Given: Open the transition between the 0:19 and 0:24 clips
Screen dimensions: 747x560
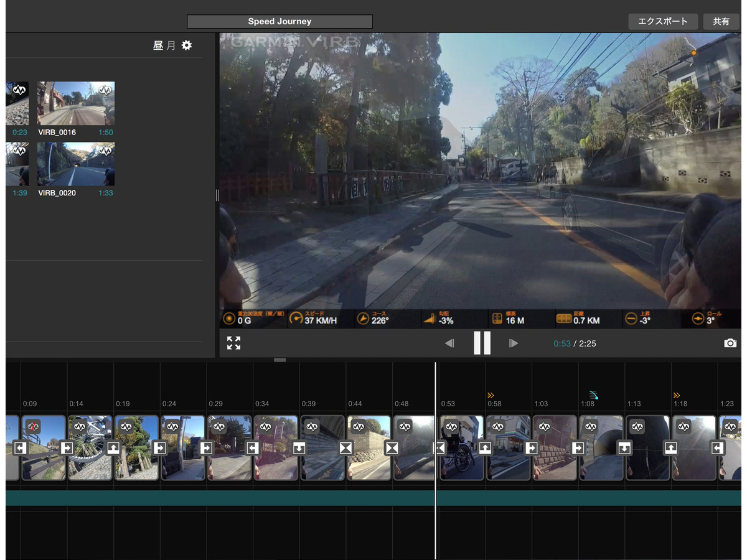Looking at the screenshot, I should [160, 448].
